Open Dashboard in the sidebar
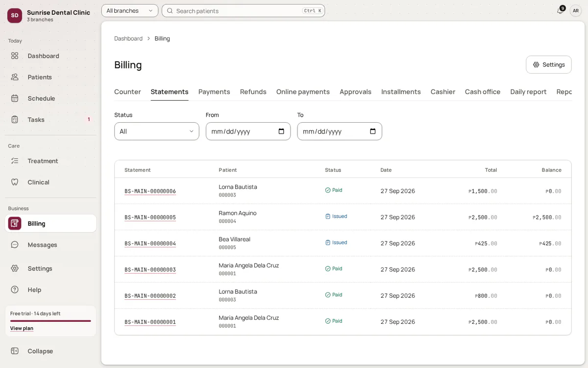 pyautogui.click(x=50, y=56)
